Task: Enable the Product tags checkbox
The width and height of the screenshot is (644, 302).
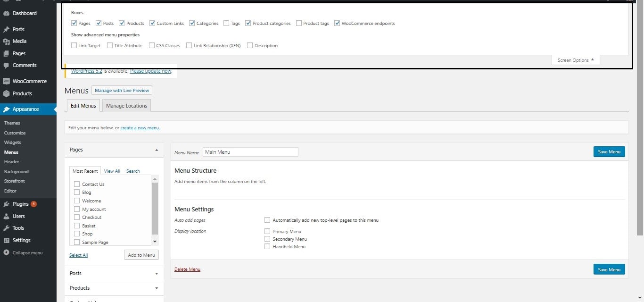Action: (299, 23)
